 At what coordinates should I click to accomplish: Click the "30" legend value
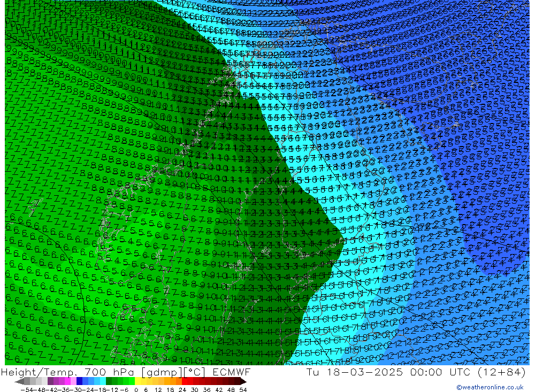(x=195, y=390)
